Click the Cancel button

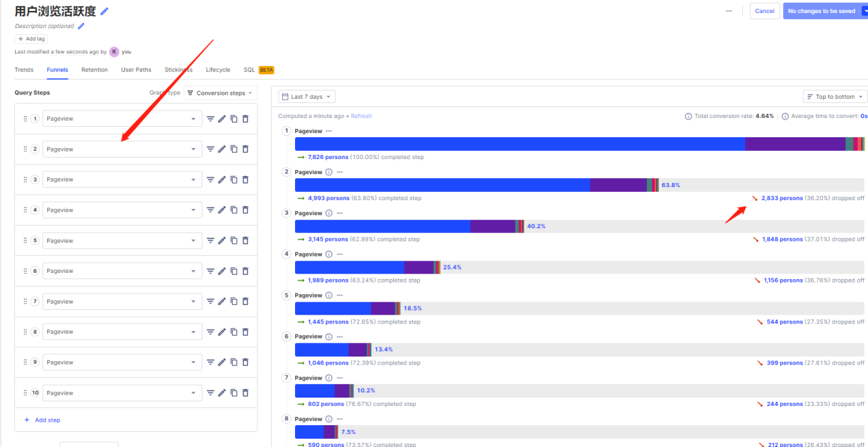764,11
